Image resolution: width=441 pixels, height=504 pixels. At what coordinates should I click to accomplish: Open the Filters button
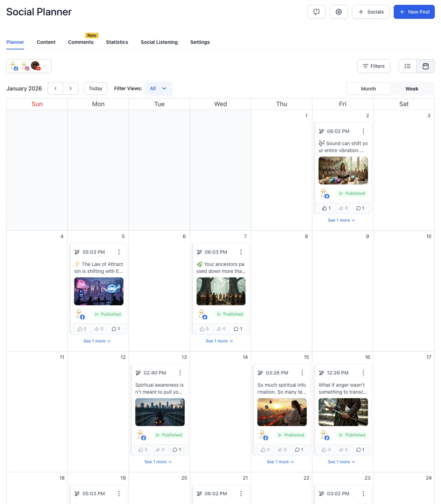[x=373, y=66]
